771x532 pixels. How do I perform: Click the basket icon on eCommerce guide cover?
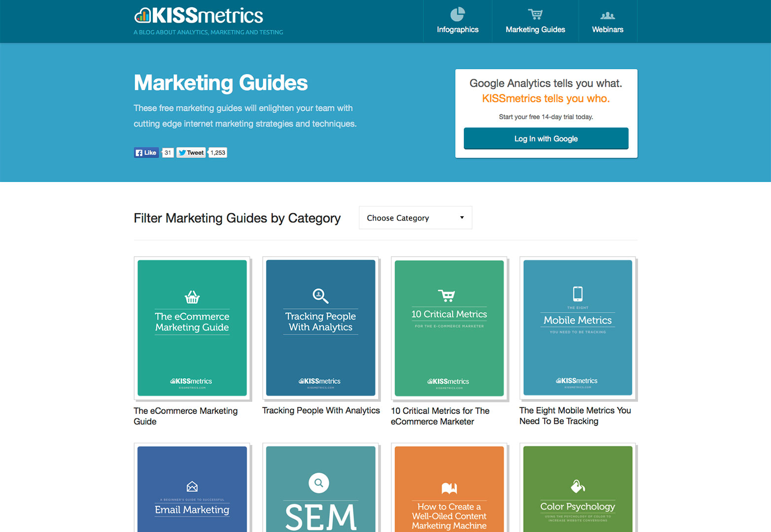coord(192,297)
